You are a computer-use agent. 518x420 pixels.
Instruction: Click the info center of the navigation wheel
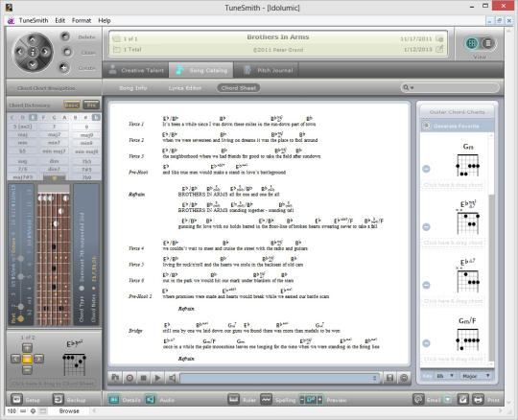pyautogui.click(x=33, y=52)
